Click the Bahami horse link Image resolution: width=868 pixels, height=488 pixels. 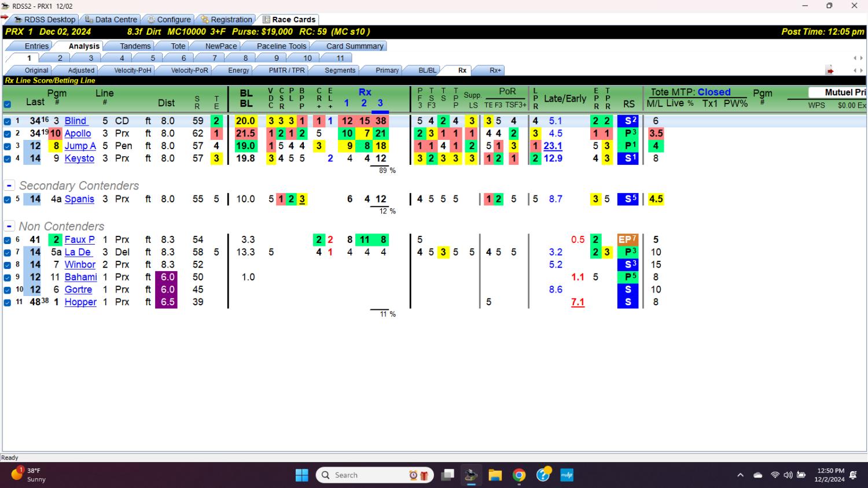coord(80,277)
